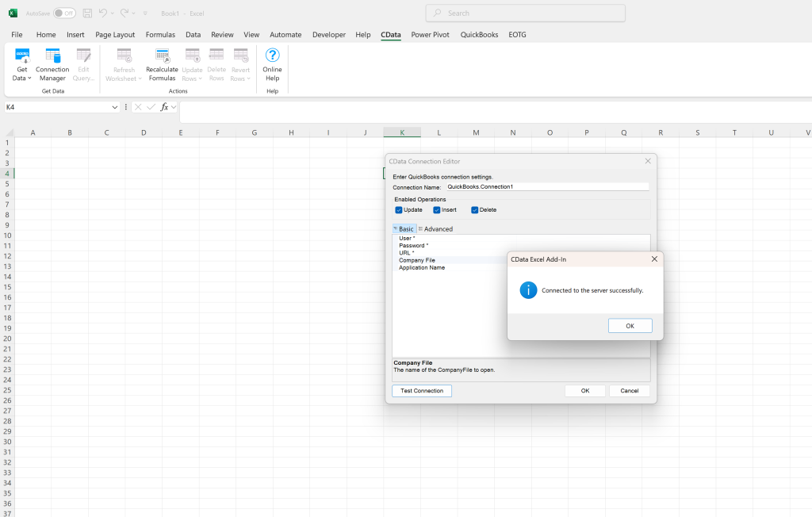
Task: Switch to the QuickBooks ribbon tab
Action: [479, 35]
